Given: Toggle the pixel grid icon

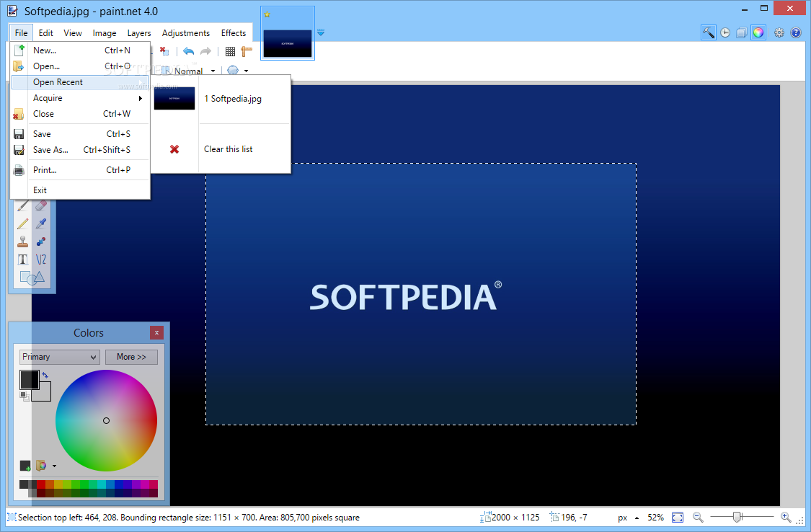Looking at the screenshot, I should click(x=230, y=51).
